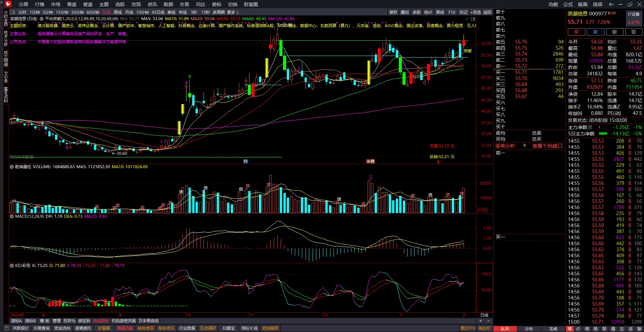The width and height of the screenshot is (644, 332).
Task: Open the 选股 menu
Action: click(x=120, y=4)
